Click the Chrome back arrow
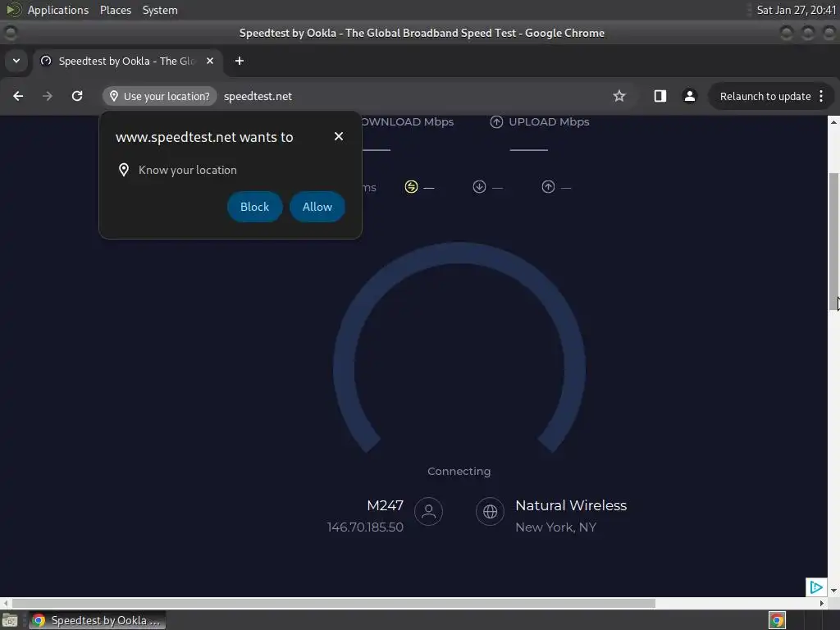Viewport: 840px width, 630px height. pyautogui.click(x=18, y=96)
